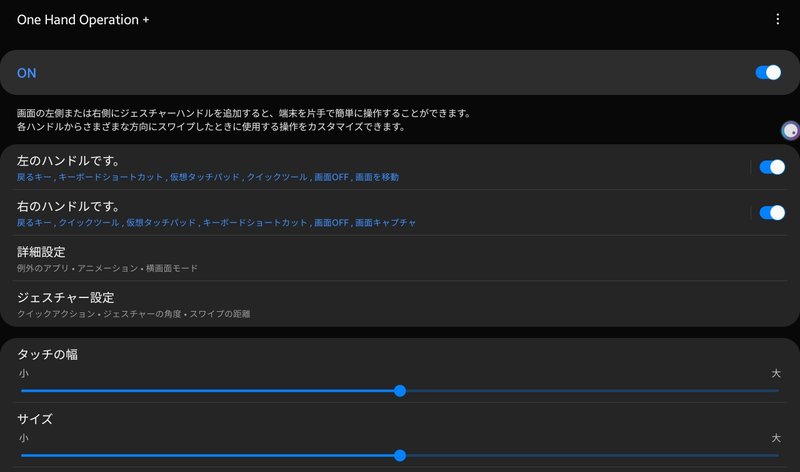Open the three-dot overflow menu
The height and width of the screenshot is (472, 800).
coord(777,19)
